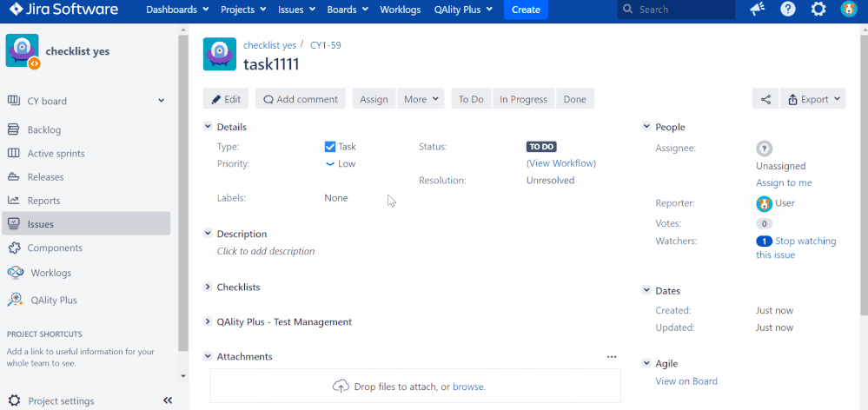Open Project settings
This screenshot has width=868, height=410.
coord(61,401)
